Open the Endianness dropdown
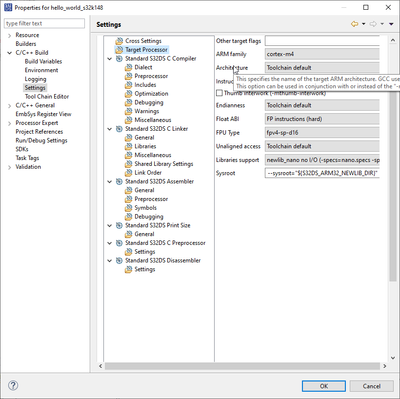This screenshot has width=400, height=399. pyautogui.click(x=322, y=105)
